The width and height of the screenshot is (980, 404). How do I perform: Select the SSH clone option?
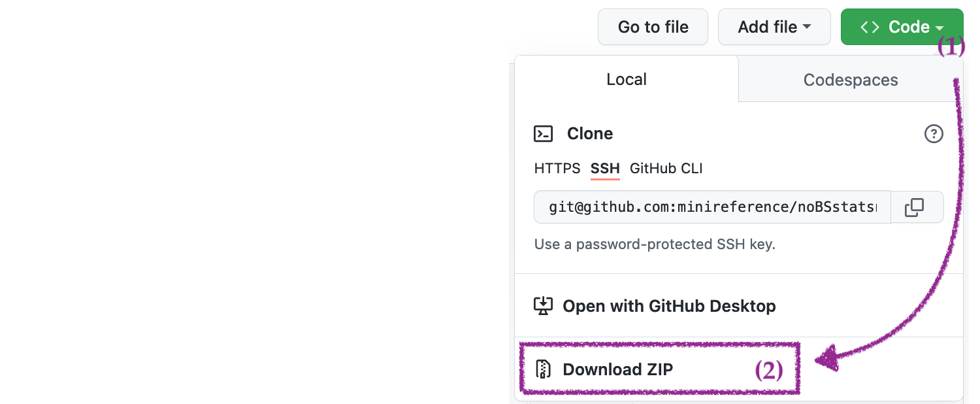pos(605,168)
